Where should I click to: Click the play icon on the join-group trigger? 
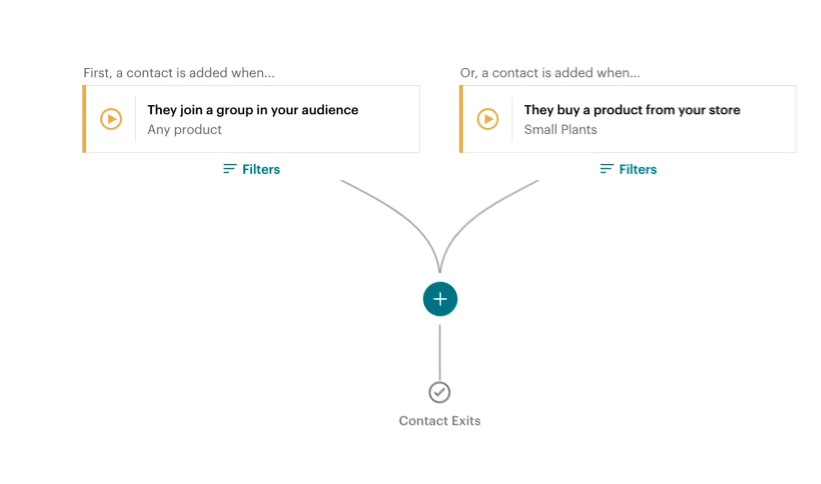click(x=111, y=119)
